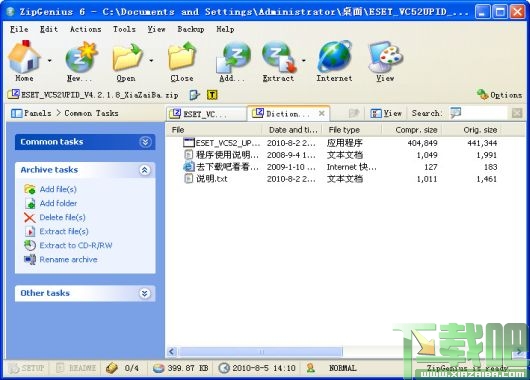The width and height of the screenshot is (530, 380).
Task: Click the document icon beside archive name
Action: pyautogui.click(x=194, y=95)
